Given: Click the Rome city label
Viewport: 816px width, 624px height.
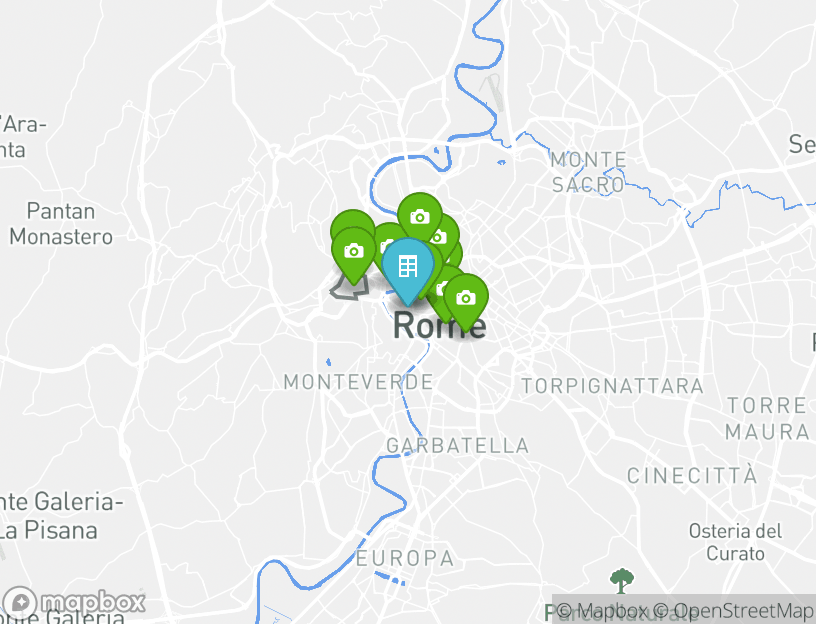Looking at the screenshot, I should pyautogui.click(x=440, y=325).
